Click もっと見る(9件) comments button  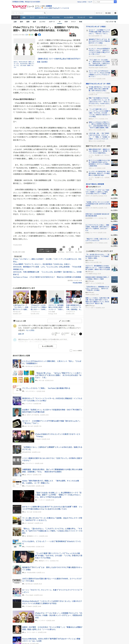pyautogui.click(x=48, y=346)
